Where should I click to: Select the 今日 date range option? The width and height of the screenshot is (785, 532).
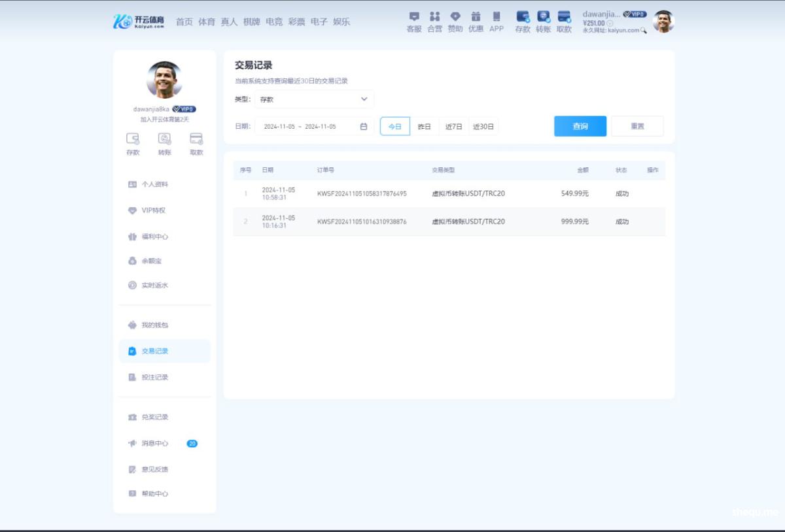click(395, 126)
